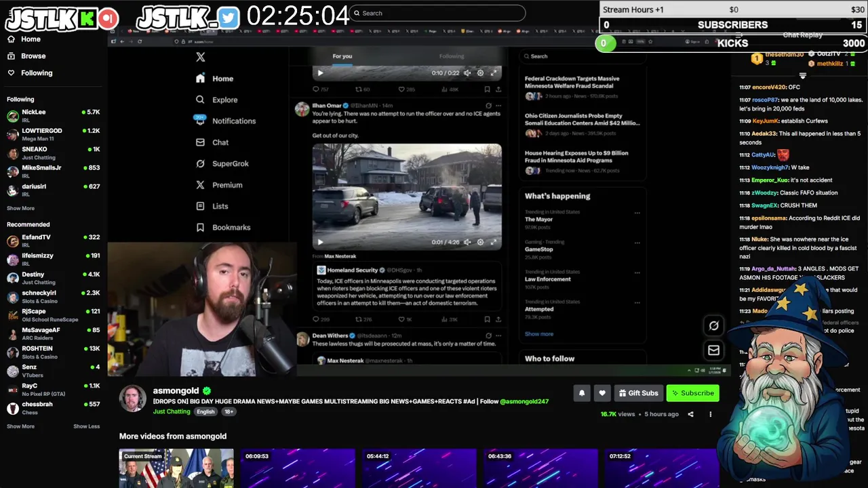Open EsfandTV channel in Recommended list
The height and width of the screenshot is (488, 868).
click(x=53, y=241)
